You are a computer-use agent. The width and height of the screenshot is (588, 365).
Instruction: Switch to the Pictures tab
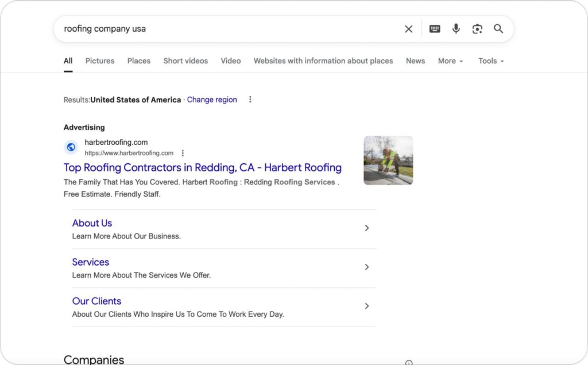click(99, 60)
